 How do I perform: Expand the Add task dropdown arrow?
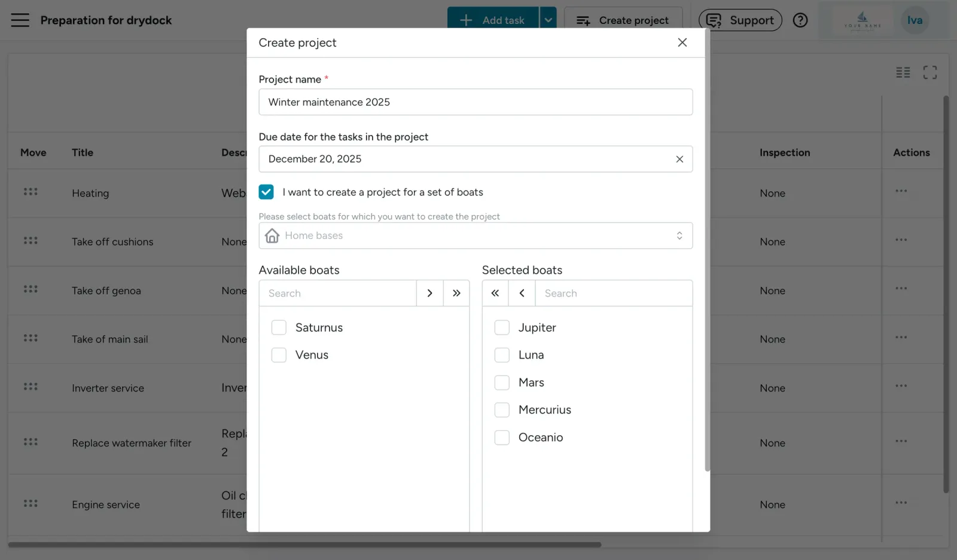[548, 20]
